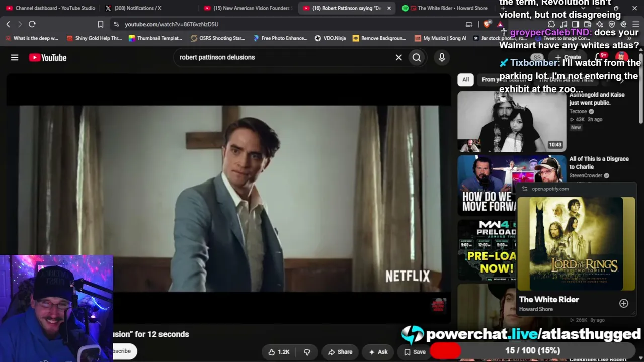Open the Asmongold and Kaise video thumbnail
This screenshot has height=362, width=644.
click(512, 121)
